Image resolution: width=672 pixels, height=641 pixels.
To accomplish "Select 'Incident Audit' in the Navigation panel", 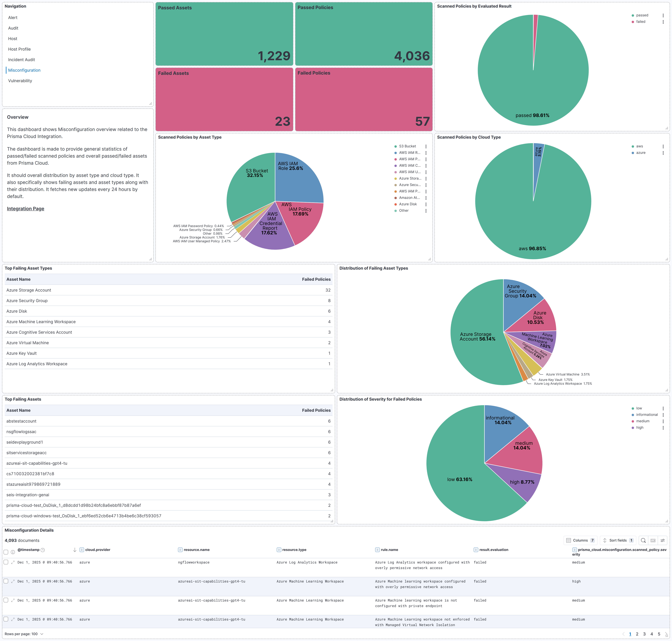I will (x=21, y=60).
